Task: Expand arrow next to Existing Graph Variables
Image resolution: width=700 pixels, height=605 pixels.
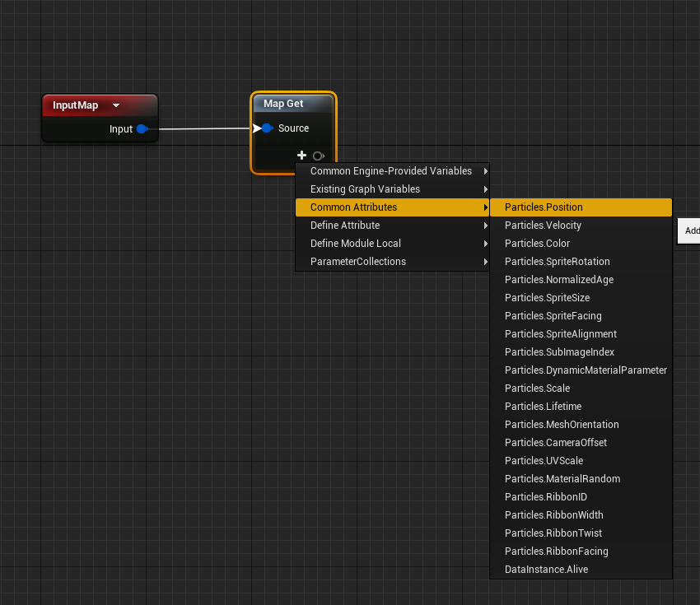Action: (x=485, y=189)
